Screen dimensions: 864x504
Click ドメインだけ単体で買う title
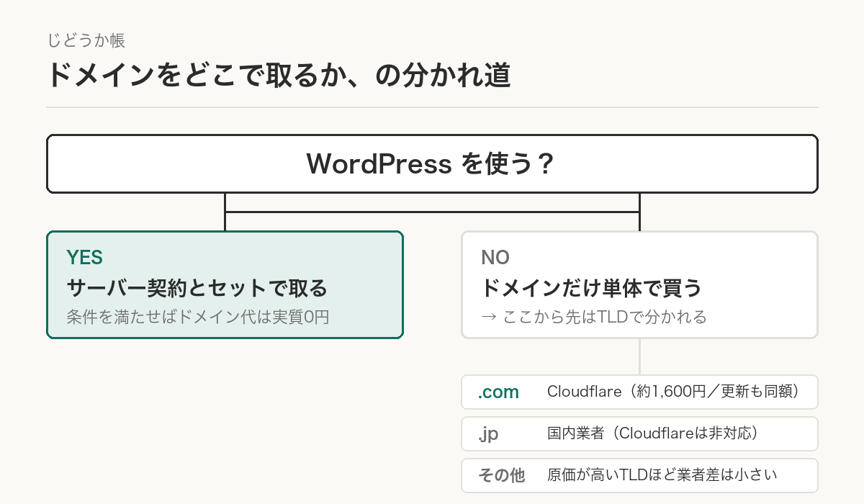click(x=591, y=289)
